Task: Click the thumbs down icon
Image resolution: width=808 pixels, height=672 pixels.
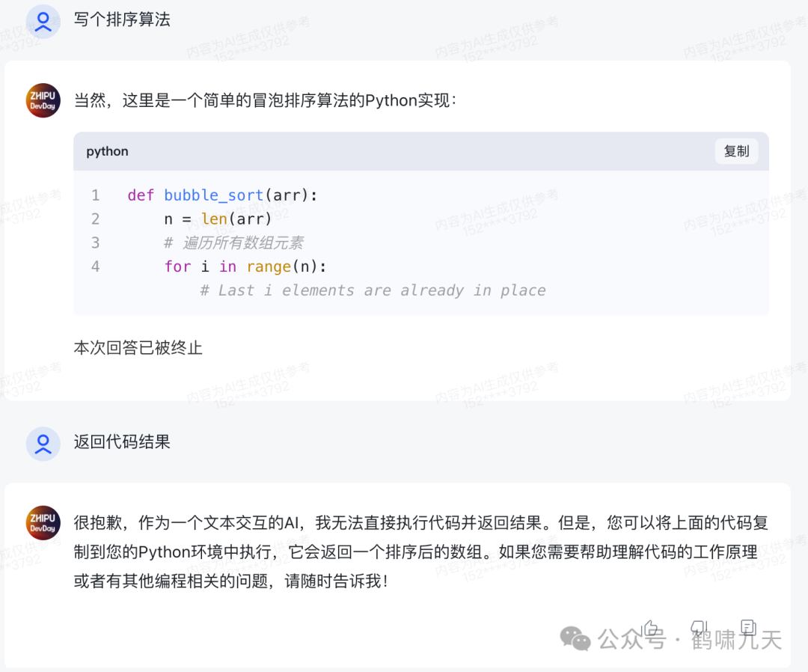Action: [x=699, y=627]
